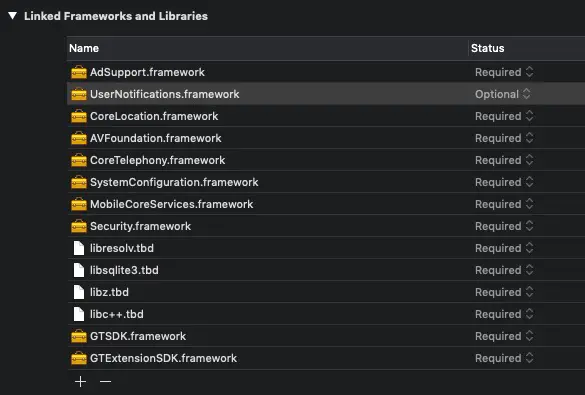Click the CoreLocation.framework toolbox icon
Screen dimensions: 585x395
click(79, 116)
